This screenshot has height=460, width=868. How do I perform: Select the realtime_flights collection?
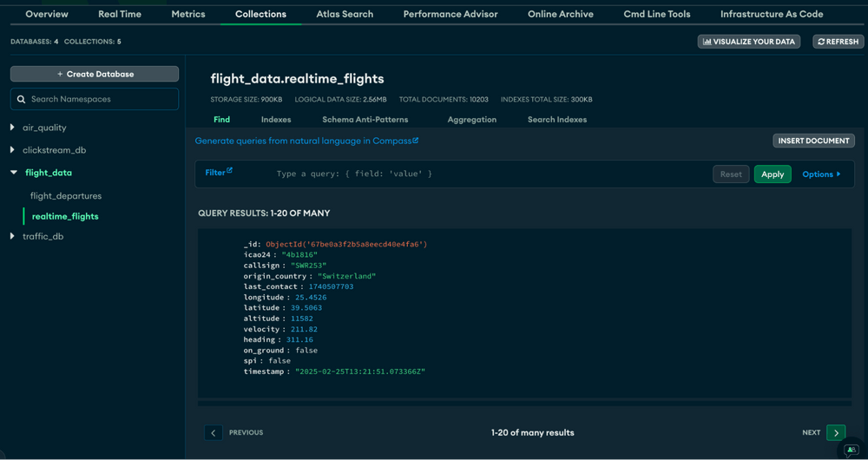tap(65, 216)
